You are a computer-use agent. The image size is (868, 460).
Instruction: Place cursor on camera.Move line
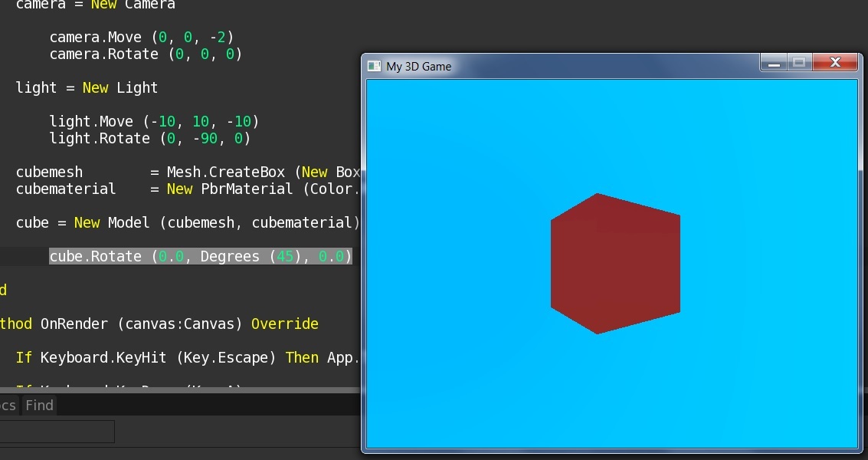pyautogui.click(x=141, y=38)
